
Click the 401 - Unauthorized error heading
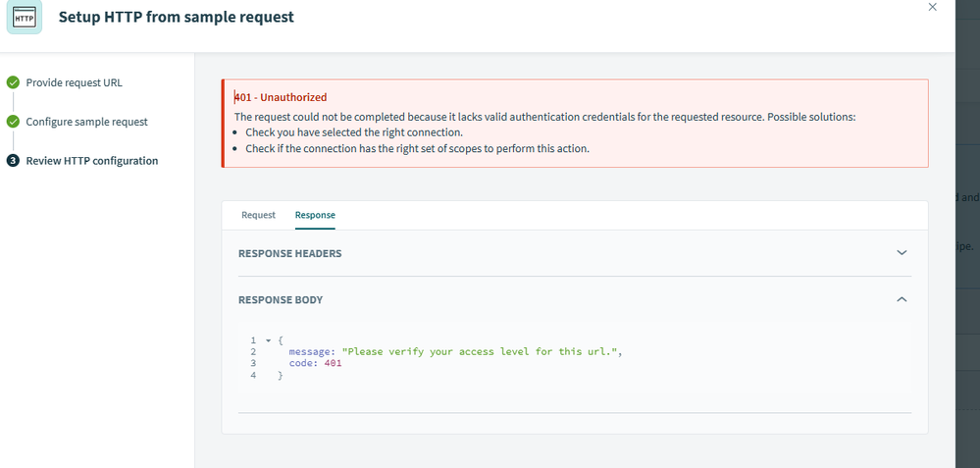coord(281,97)
